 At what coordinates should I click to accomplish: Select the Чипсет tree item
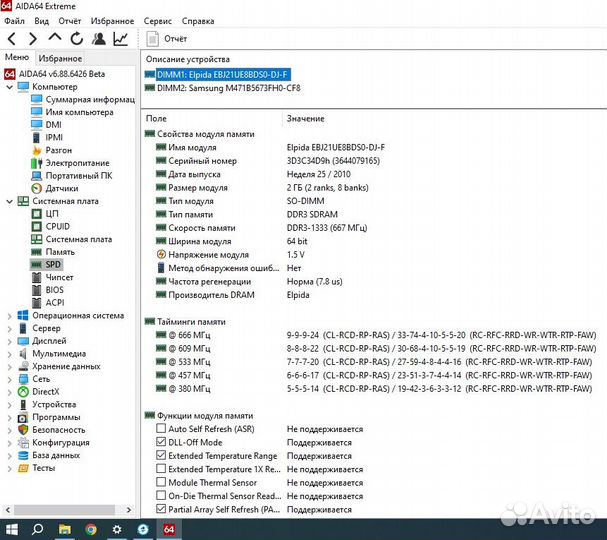tap(59, 277)
